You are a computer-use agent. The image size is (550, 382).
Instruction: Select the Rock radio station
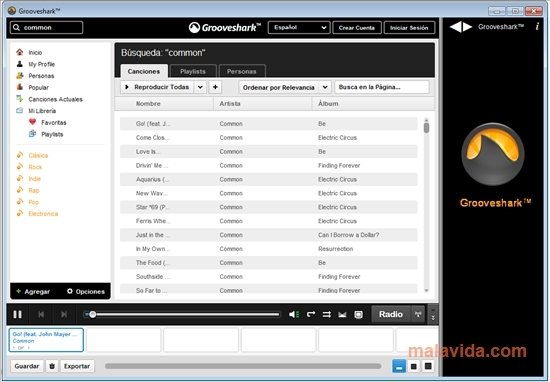pyautogui.click(x=35, y=167)
